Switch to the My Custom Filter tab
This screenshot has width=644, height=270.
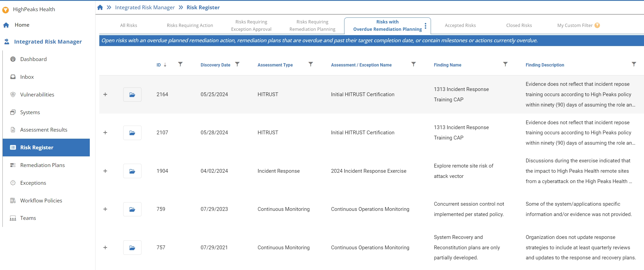point(575,25)
